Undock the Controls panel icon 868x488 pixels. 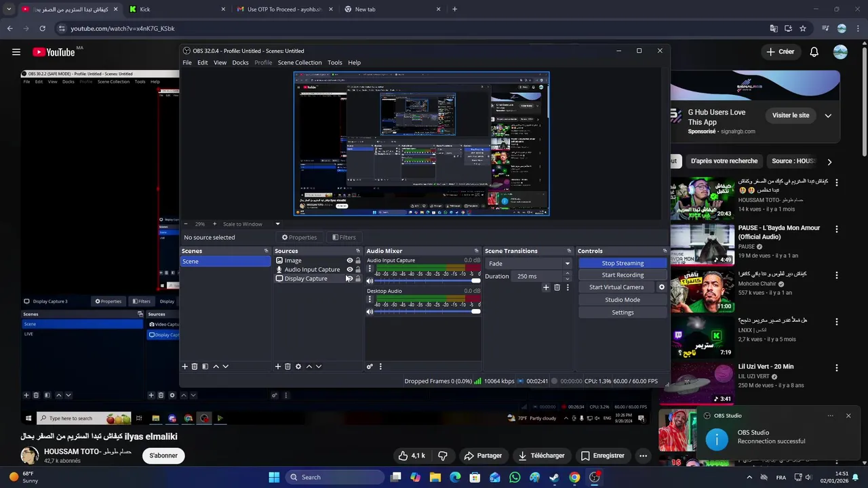pyautogui.click(x=665, y=251)
